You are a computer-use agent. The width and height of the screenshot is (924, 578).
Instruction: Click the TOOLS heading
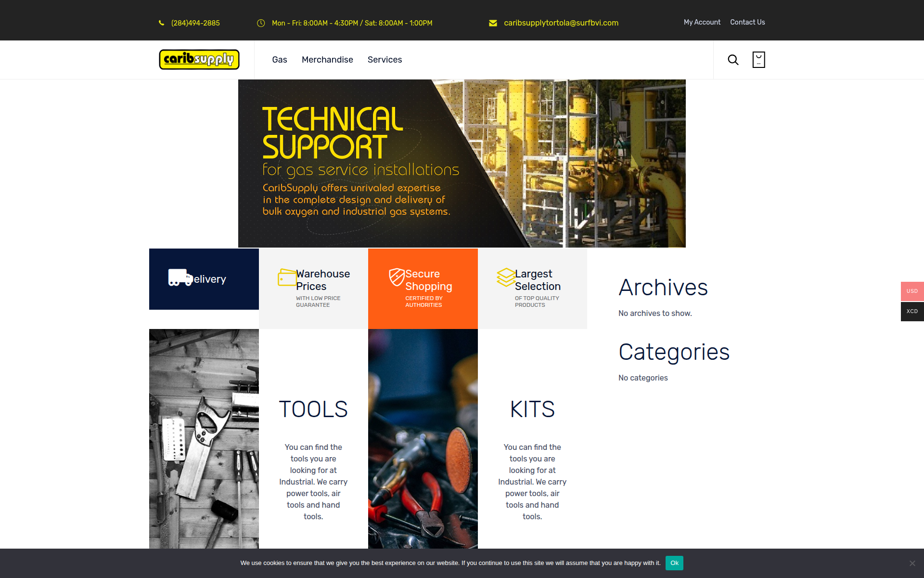coord(313,409)
